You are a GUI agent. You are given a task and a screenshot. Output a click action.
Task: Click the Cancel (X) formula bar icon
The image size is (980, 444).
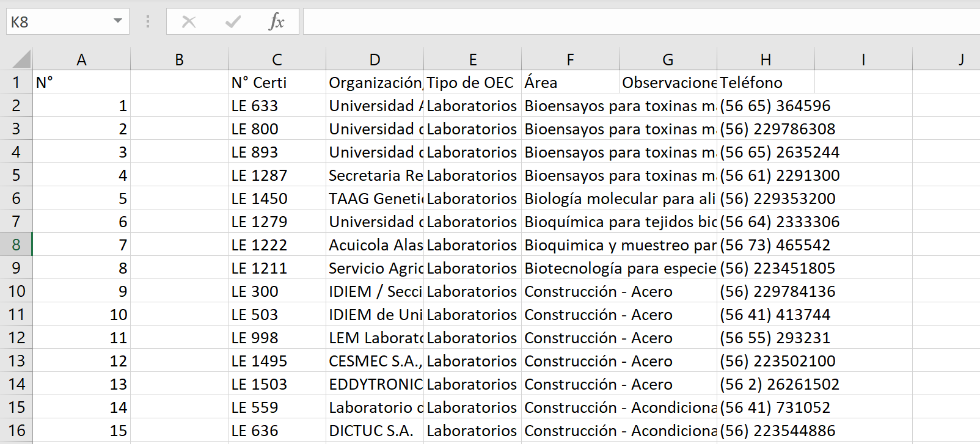189,22
